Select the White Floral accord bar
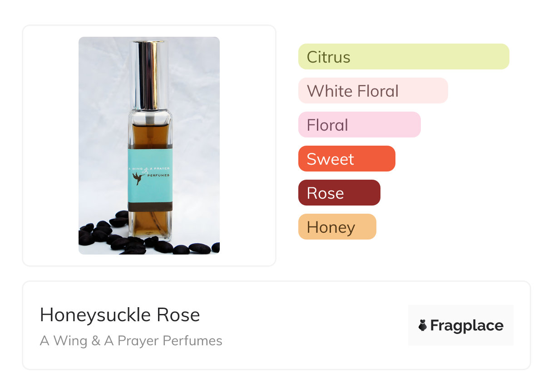The image size is (553, 392). [x=373, y=91]
